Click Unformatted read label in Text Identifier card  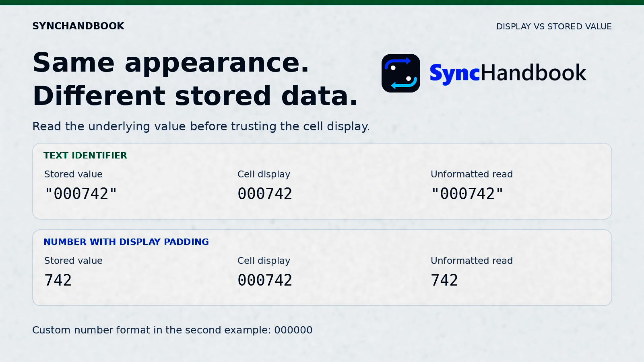click(x=472, y=174)
